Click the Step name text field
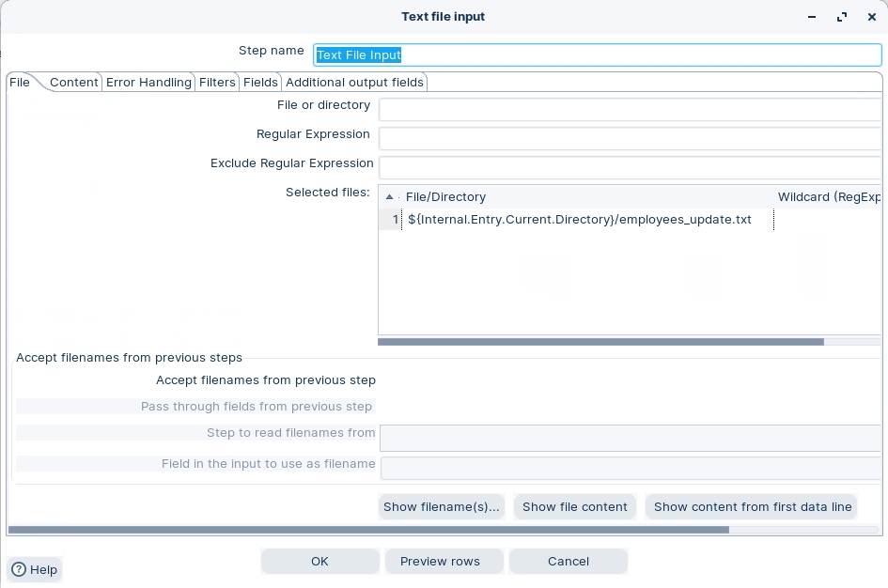Screen dimensions: 888x588 point(598,55)
